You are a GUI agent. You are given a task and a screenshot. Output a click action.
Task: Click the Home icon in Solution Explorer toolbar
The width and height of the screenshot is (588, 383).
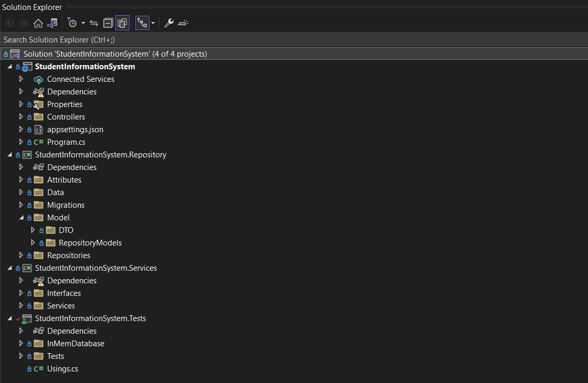[x=39, y=23]
